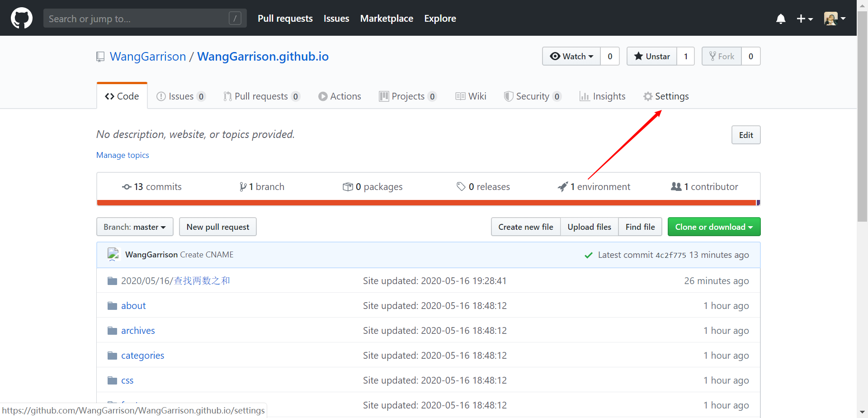Switch to the repository Issues tab

point(181,96)
